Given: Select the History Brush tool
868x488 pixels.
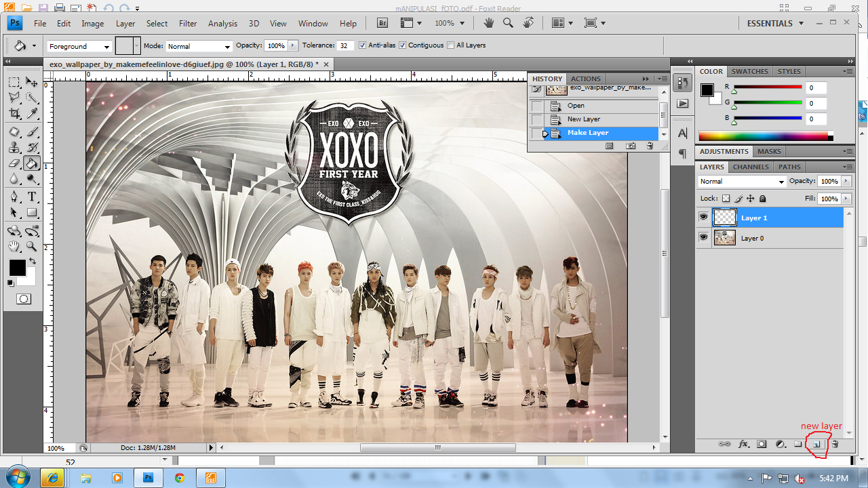Looking at the screenshot, I should [32, 147].
